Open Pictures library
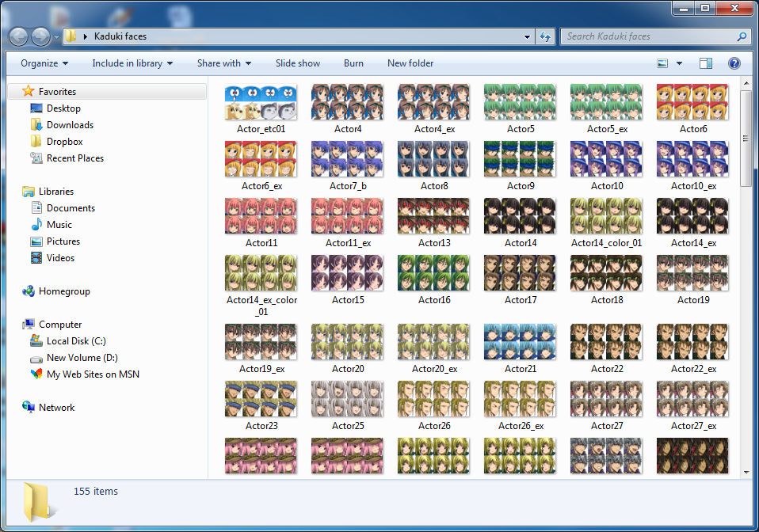759x532 pixels. [x=63, y=241]
